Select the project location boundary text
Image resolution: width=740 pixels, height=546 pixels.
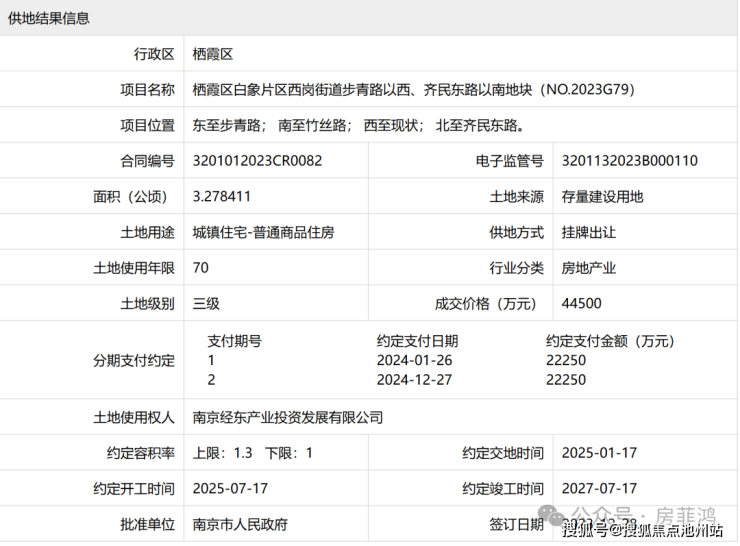click(x=358, y=126)
